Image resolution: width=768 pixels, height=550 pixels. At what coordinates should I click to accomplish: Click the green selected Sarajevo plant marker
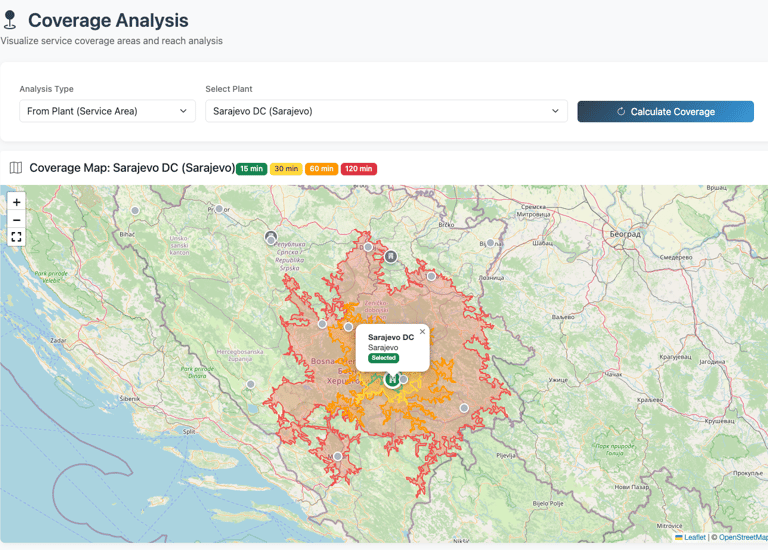(x=393, y=379)
